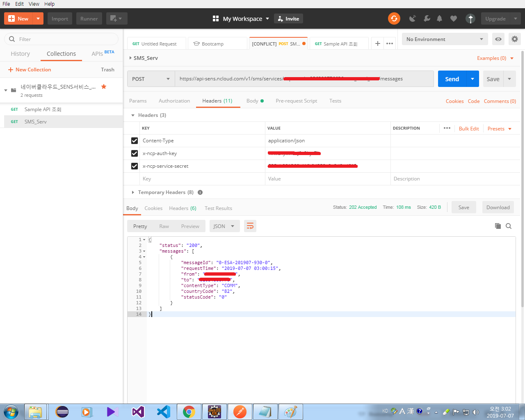Expand Temporary Headers (8)
Viewport: 525px width, 420px height.
132,192
